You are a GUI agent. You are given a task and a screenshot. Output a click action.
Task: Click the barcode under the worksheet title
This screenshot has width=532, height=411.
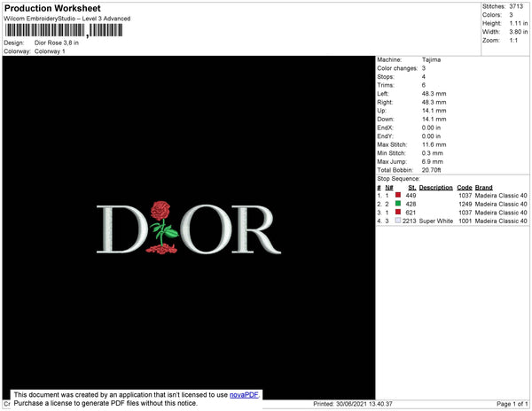64,30
